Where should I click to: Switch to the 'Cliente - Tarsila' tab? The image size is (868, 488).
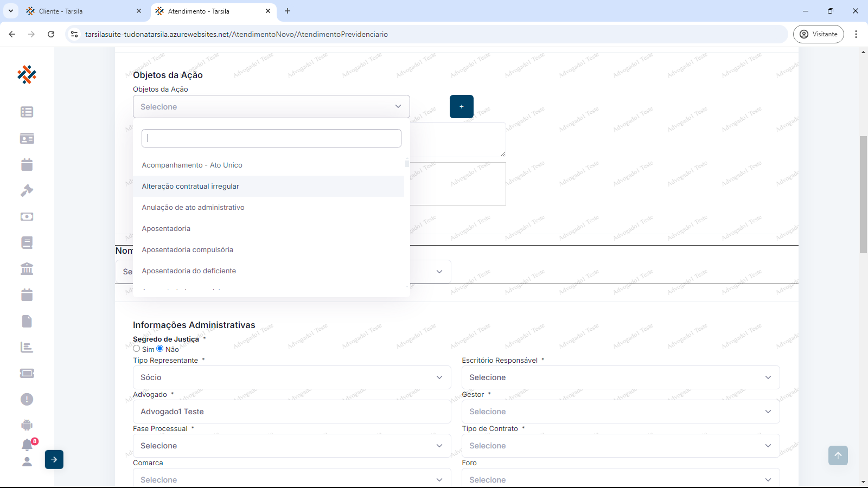click(80, 11)
